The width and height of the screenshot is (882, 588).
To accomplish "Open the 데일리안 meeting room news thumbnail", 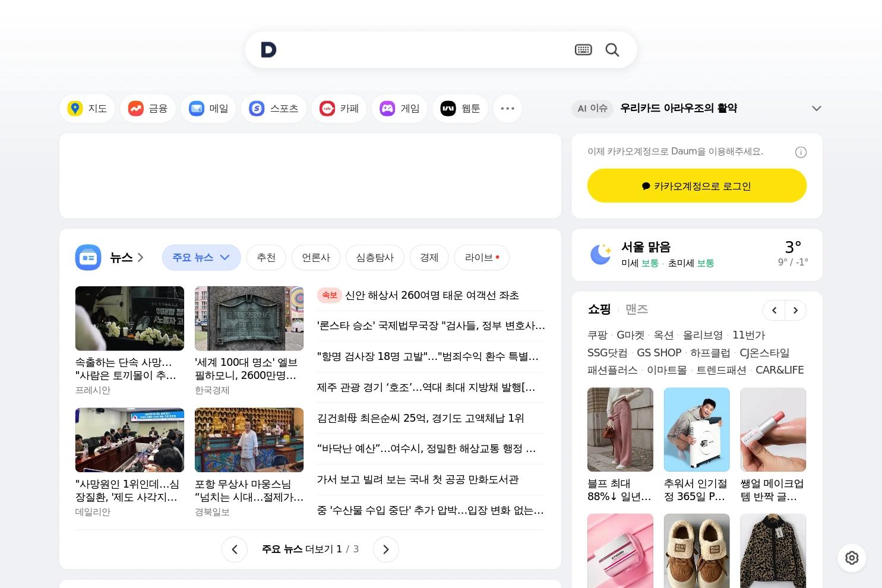I will point(129,440).
